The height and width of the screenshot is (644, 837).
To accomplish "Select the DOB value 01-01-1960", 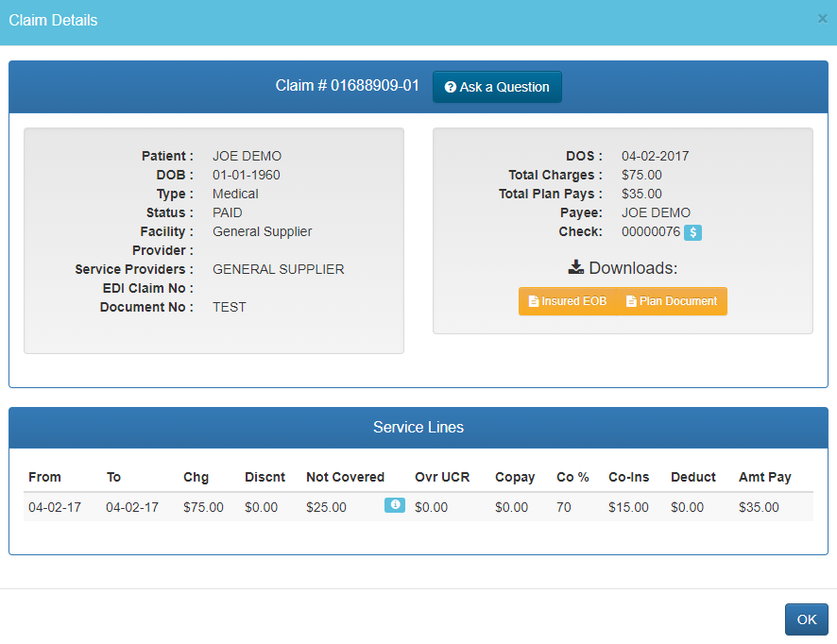I will (246, 175).
